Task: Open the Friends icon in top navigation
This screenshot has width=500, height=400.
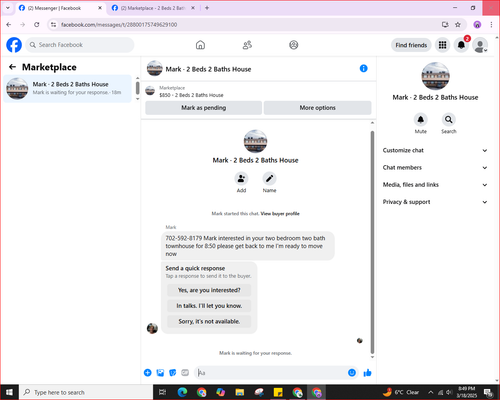Action: [x=247, y=45]
